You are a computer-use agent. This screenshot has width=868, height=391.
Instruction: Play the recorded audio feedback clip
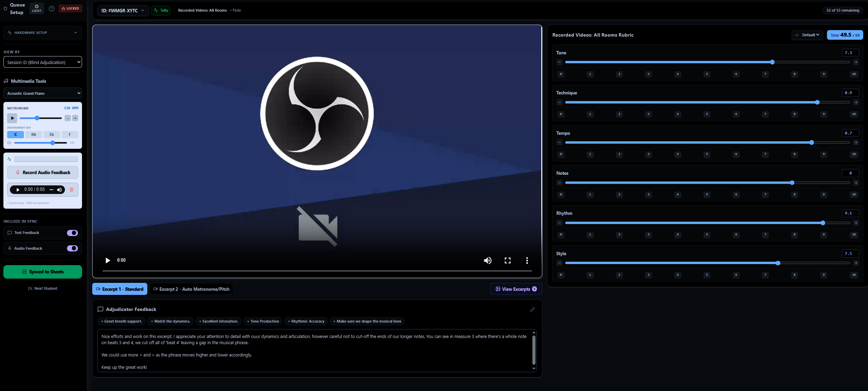click(x=18, y=190)
